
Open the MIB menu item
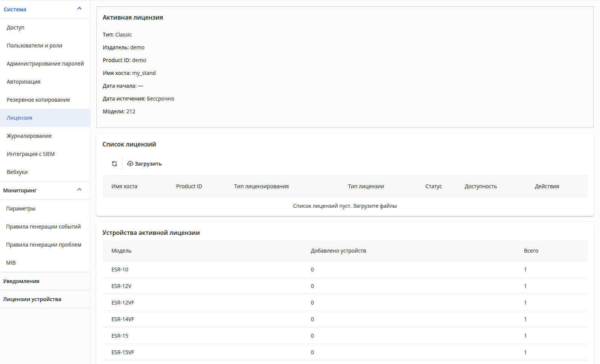[45, 263]
